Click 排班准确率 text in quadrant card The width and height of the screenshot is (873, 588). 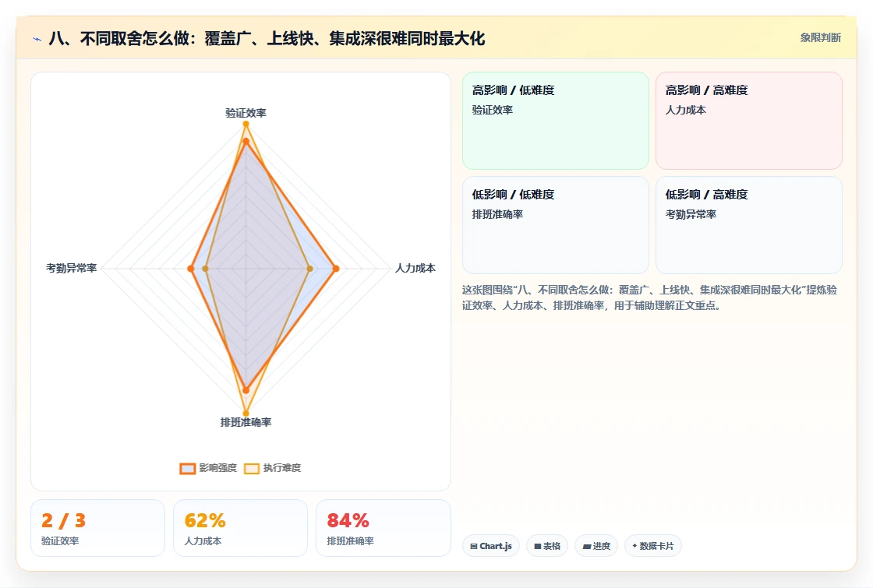pos(497,214)
